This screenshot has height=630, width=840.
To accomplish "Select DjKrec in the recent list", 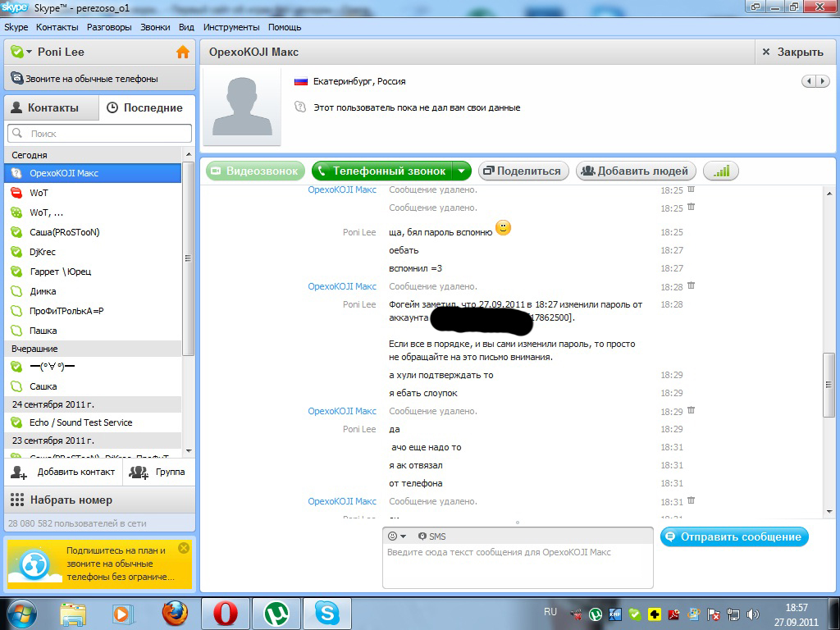I will tap(43, 252).
